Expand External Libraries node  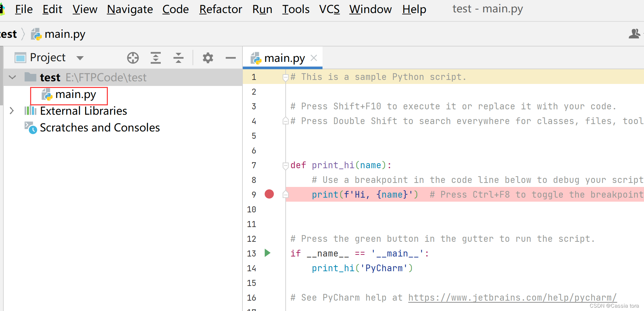[12, 111]
